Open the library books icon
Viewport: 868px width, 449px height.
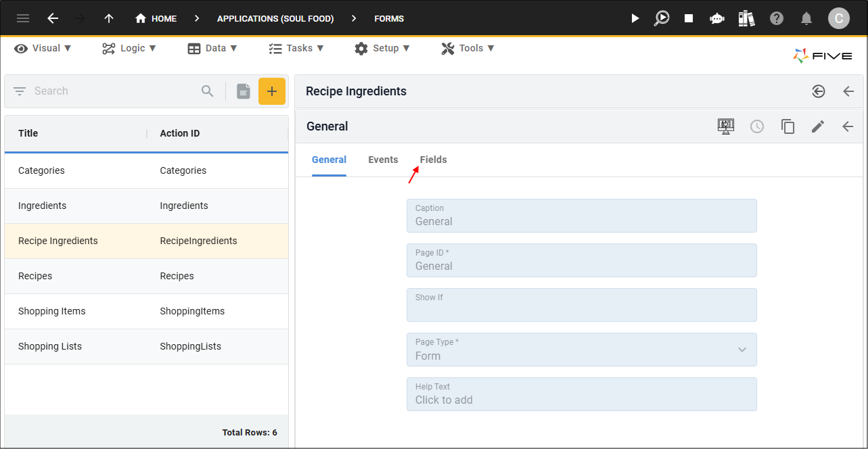746,18
